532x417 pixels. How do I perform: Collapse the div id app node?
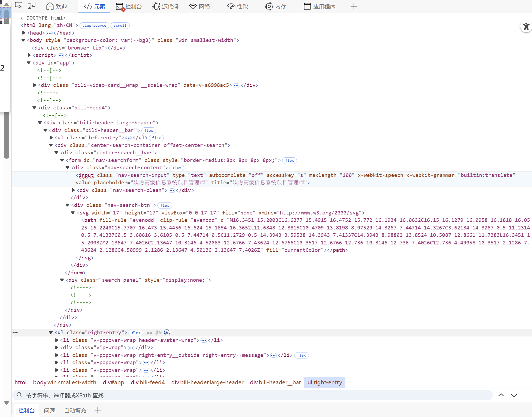pos(29,63)
